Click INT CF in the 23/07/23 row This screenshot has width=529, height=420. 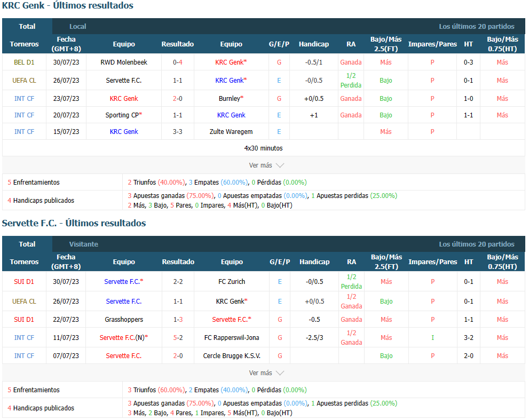(x=24, y=99)
